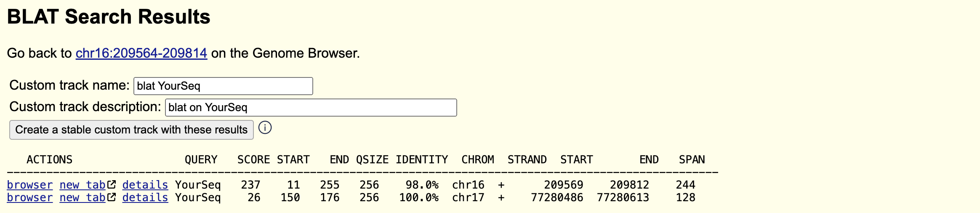Open browser link for chr17 hit
The width and height of the screenshot is (980, 213).
[30, 197]
